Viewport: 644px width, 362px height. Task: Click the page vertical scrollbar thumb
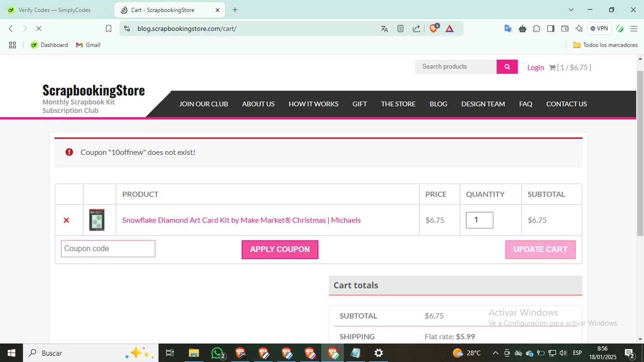[640, 153]
